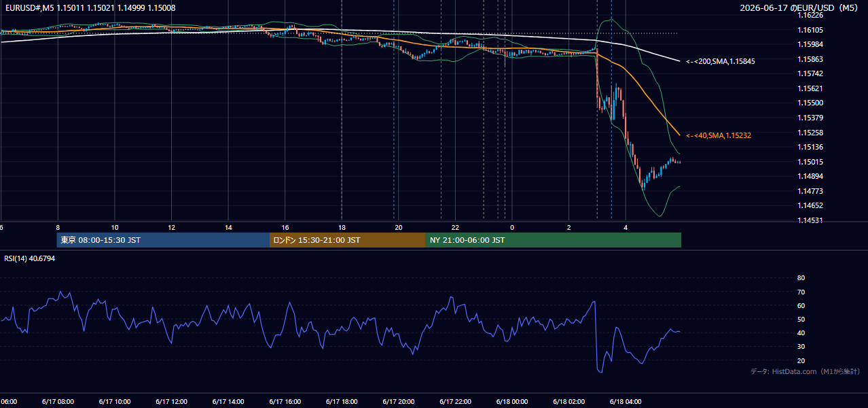This screenshot has height=408, width=868.
Task: Click hour tick 14 on price chart time axis
Action: click(228, 227)
